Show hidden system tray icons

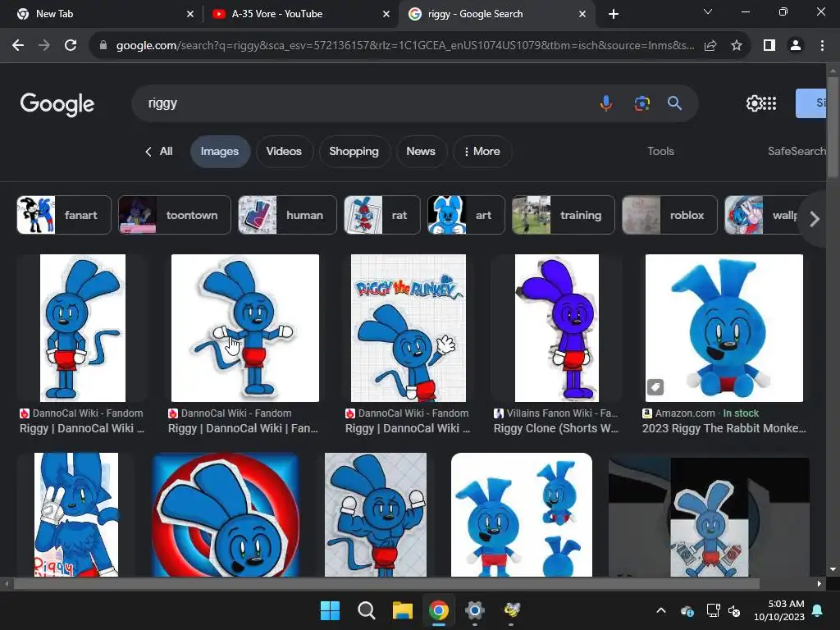pos(661,610)
